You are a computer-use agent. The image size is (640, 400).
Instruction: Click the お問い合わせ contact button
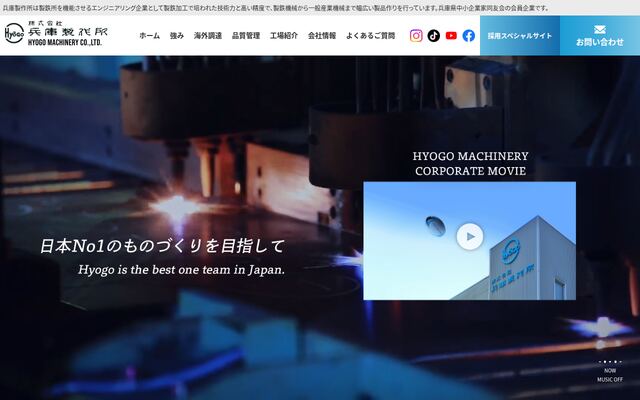click(600, 36)
